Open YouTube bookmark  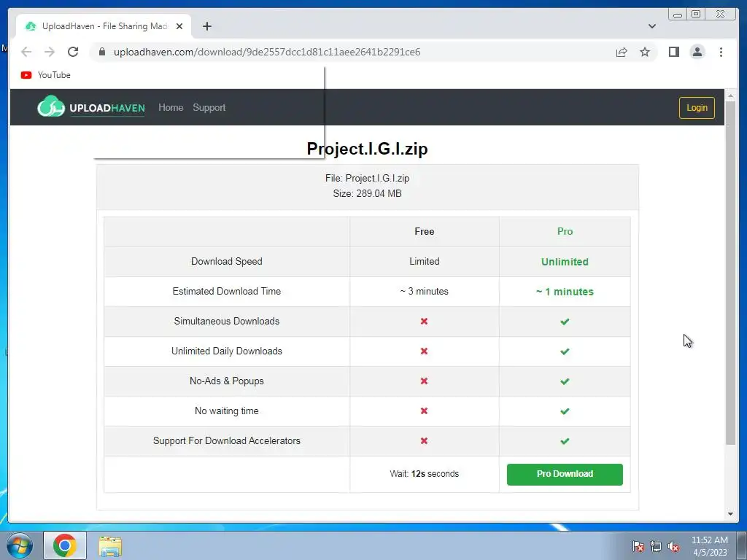pyautogui.click(x=46, y=75)
